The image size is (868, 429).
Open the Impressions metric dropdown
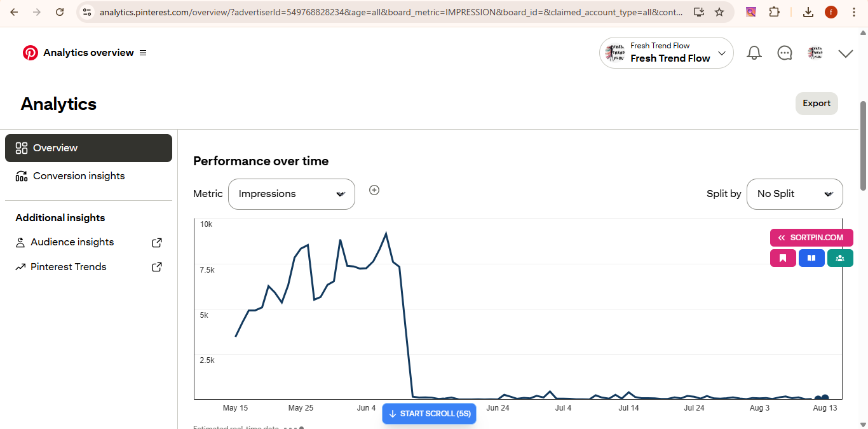click(291, 194)
